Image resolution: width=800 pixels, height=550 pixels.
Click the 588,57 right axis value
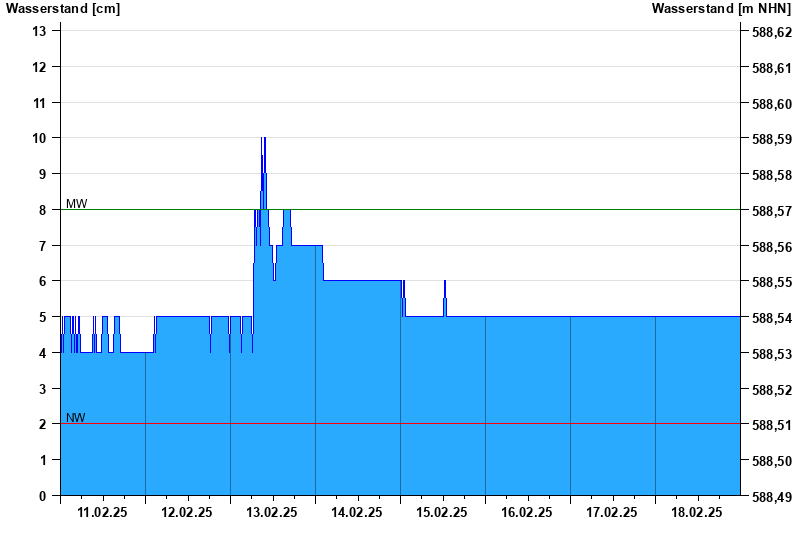772,211
